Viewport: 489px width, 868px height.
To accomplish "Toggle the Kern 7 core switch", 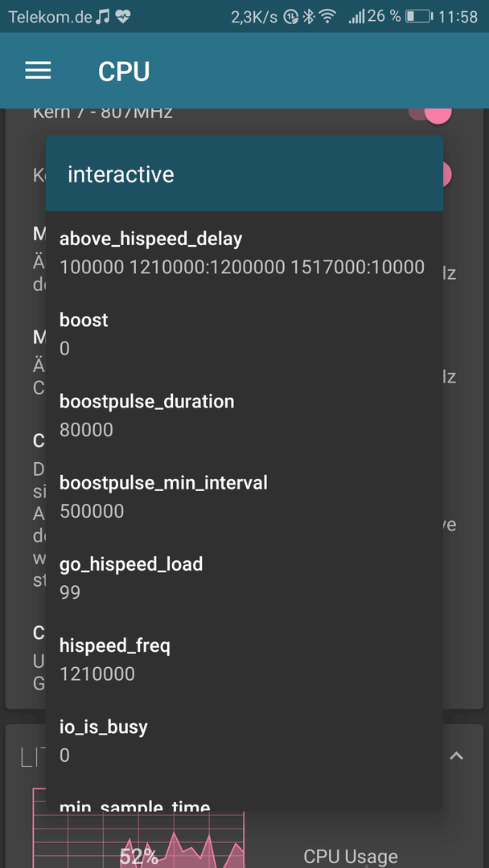I will coord(430,113).
